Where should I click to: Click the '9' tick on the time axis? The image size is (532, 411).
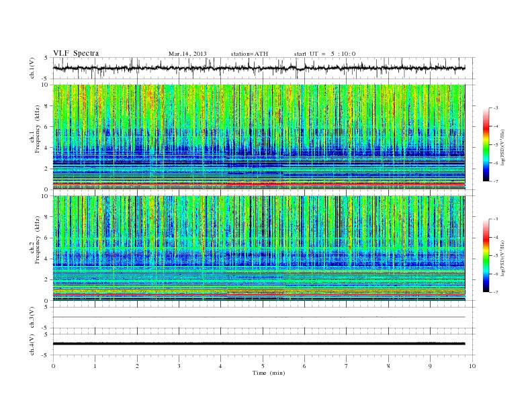(430, 366)
